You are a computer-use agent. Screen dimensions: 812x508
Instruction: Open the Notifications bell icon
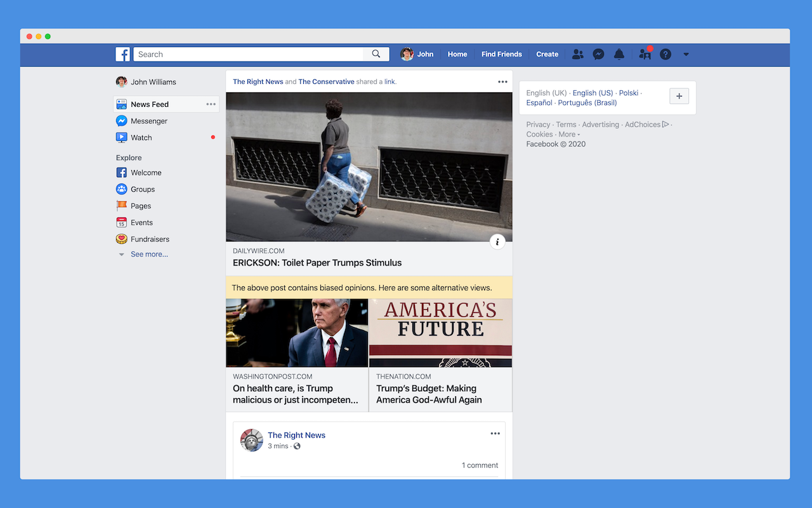[619, 54]
